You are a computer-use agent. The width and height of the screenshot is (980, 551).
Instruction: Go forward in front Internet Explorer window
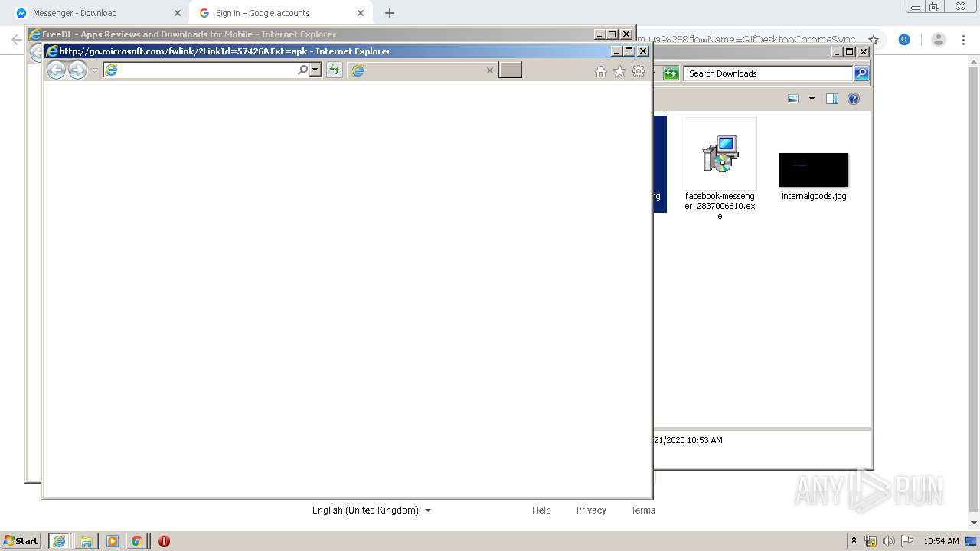77,70
